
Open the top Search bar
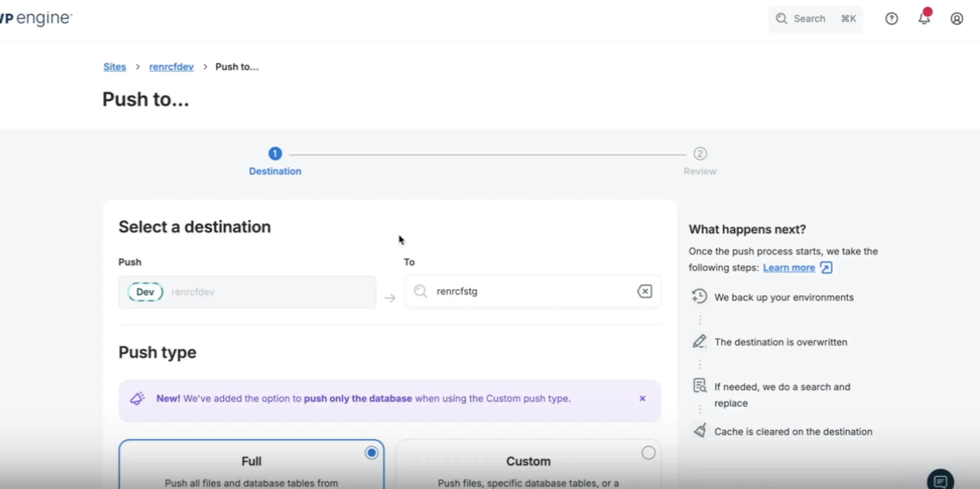click(815, 19)
